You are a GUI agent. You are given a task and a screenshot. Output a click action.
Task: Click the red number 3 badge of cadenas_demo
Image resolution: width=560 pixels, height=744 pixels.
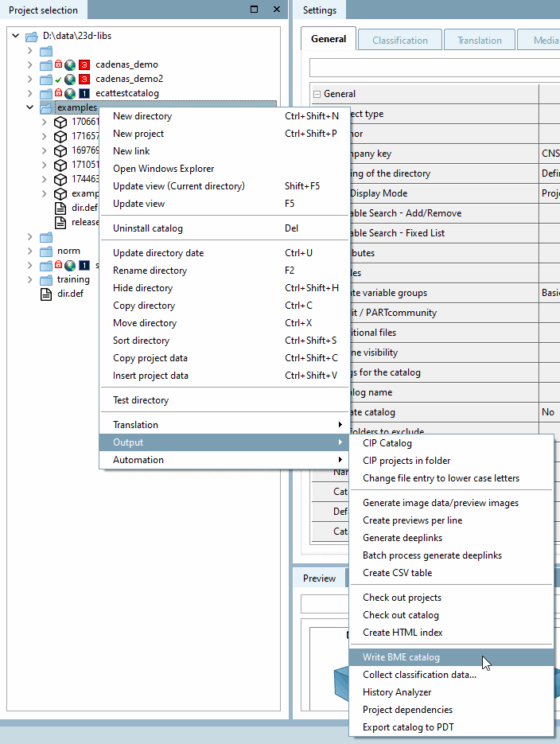pyautogui.click(x=84, y=65)
